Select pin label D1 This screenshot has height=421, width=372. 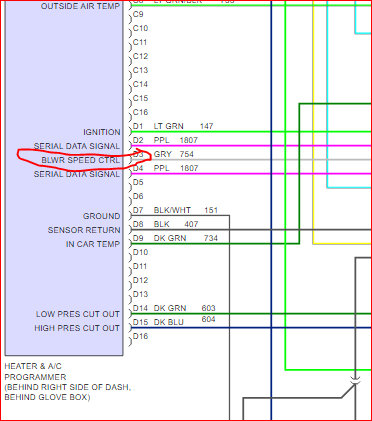tap(138, 126)
